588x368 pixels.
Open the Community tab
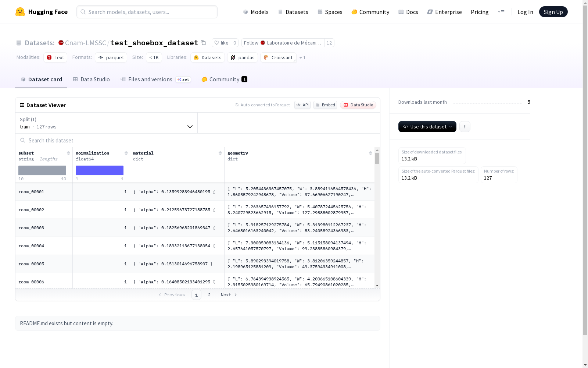[224, 79]
